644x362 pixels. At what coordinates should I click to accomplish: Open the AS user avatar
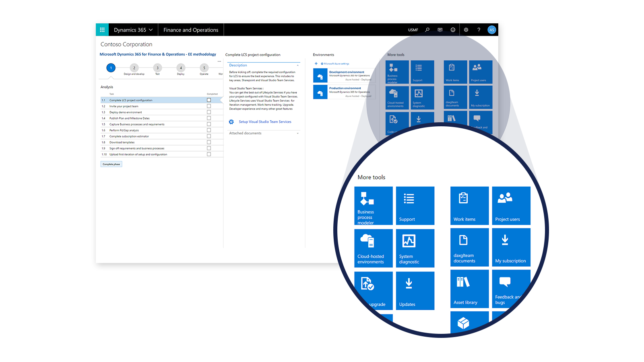[x=491, y=30]
